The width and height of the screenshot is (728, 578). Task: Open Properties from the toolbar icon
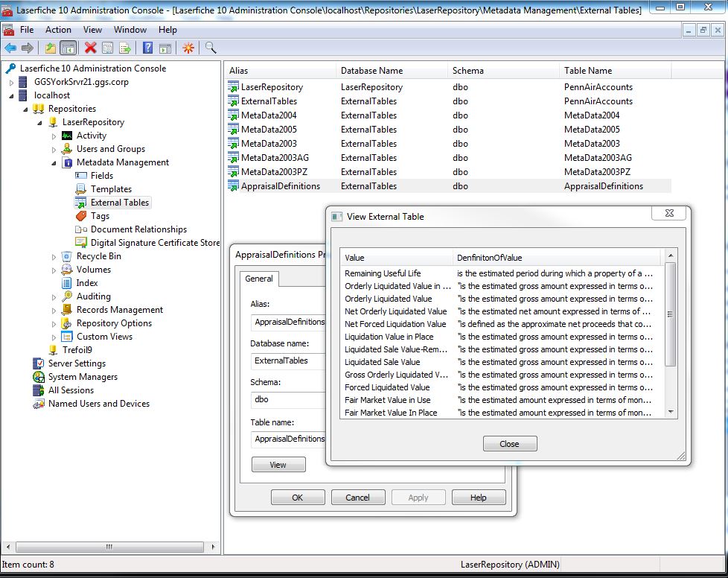point(108,48)
